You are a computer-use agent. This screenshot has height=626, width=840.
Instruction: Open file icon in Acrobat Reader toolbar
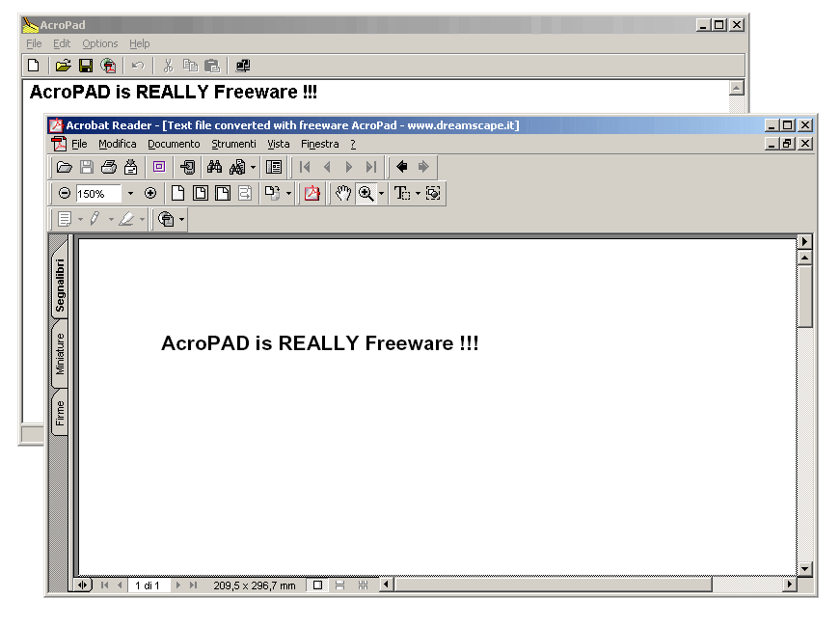point(65,167)
